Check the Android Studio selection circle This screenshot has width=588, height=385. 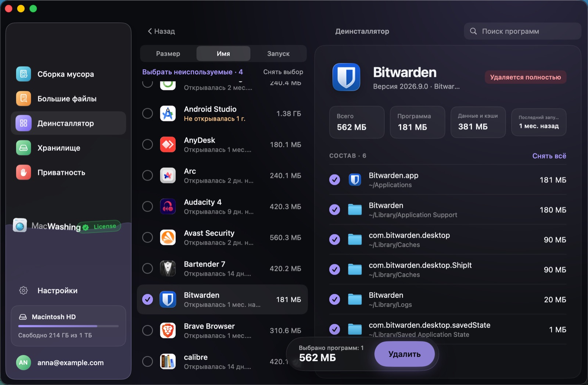[x=147, y=114]
